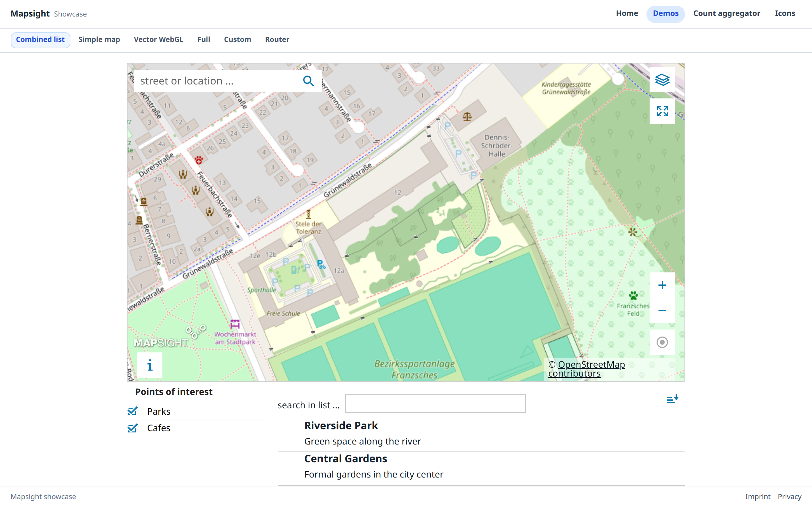Open the Privacy footer link

(x=789, y=497)
